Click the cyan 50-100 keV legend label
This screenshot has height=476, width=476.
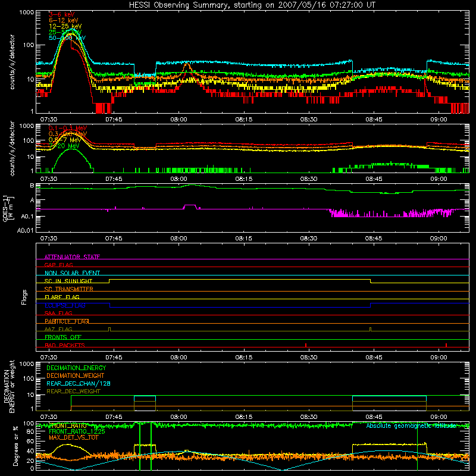tap(67, 38)
